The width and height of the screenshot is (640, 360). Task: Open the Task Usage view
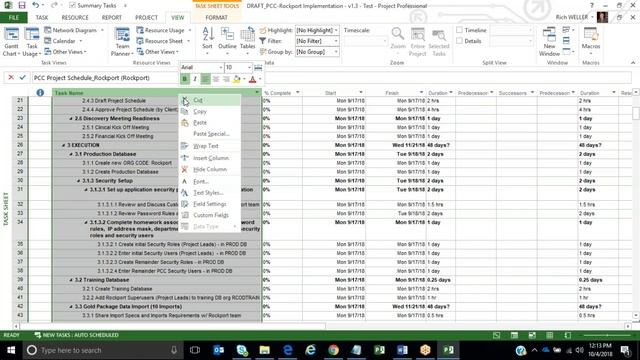(x=31, y=42)
